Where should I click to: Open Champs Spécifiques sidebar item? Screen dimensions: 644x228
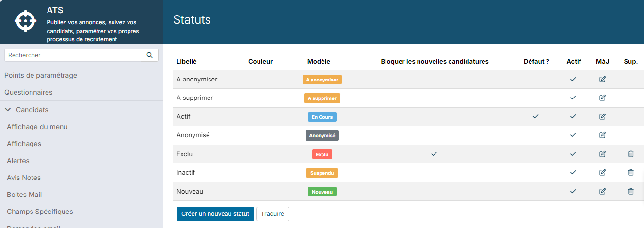[40, 212]
